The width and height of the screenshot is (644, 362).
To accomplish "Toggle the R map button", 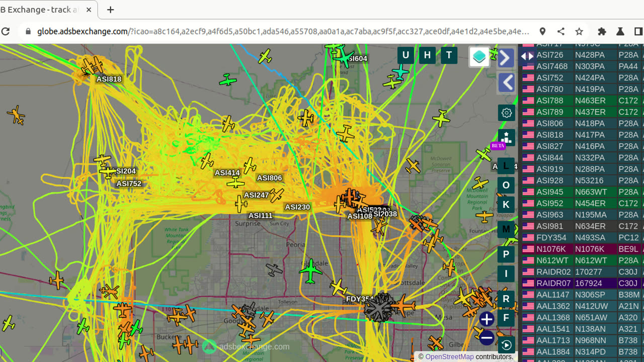I will (x=506, y=299).
